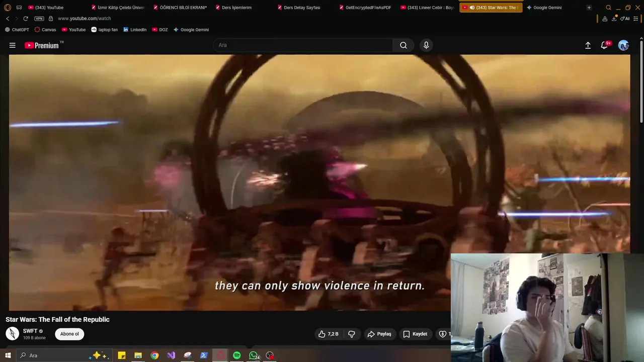This screenshot has width=644, height=362.
Task: Open a new browser tab
Action: [589, 8]
